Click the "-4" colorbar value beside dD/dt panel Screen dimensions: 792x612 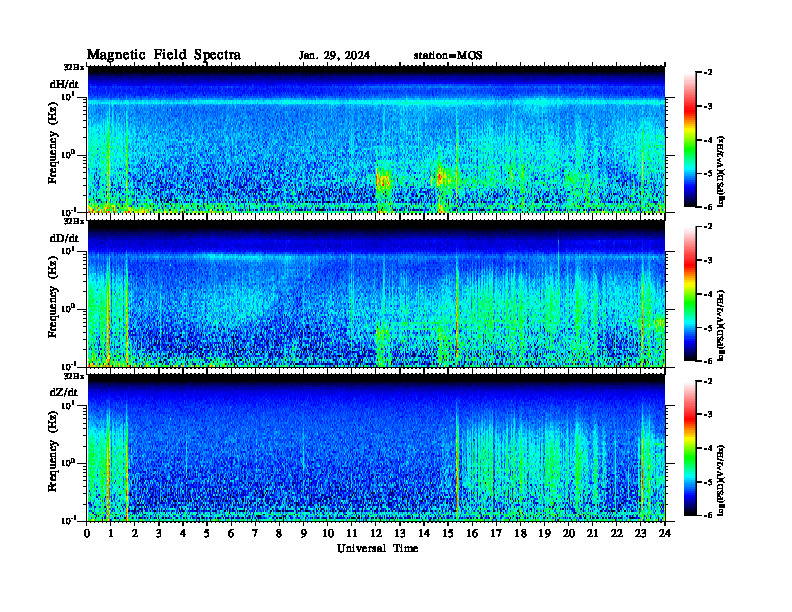[x=708, y=294]
